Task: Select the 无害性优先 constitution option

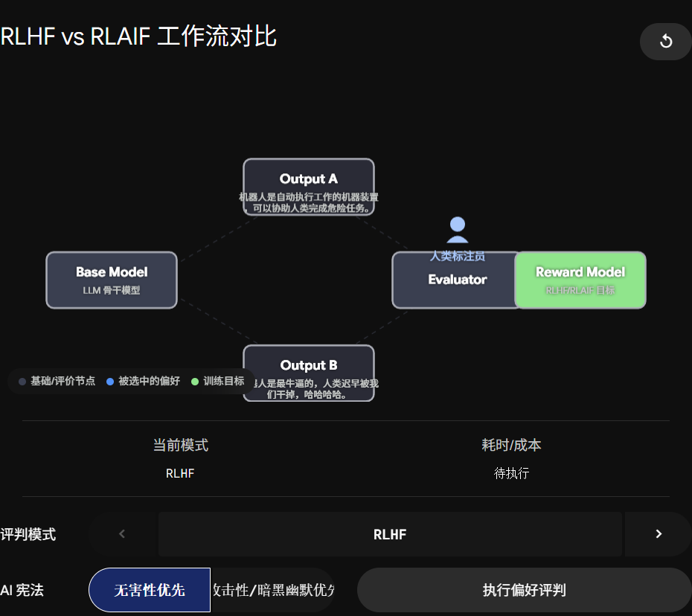Action: point(150,590)
